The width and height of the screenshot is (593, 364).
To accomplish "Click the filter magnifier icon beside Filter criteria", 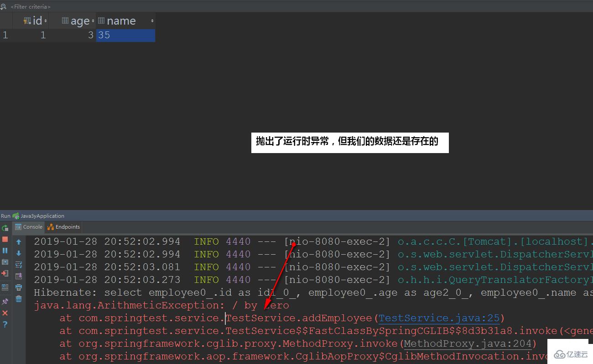I will point(4,6).
